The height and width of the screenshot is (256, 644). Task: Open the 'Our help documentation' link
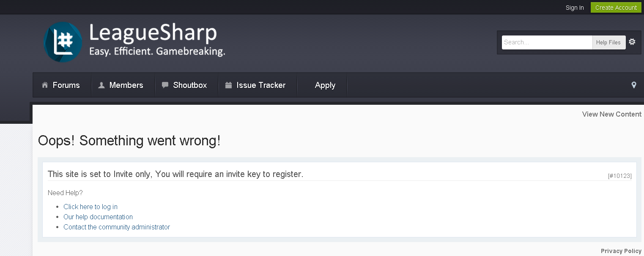pyautogui.click(x=98, y=217)
